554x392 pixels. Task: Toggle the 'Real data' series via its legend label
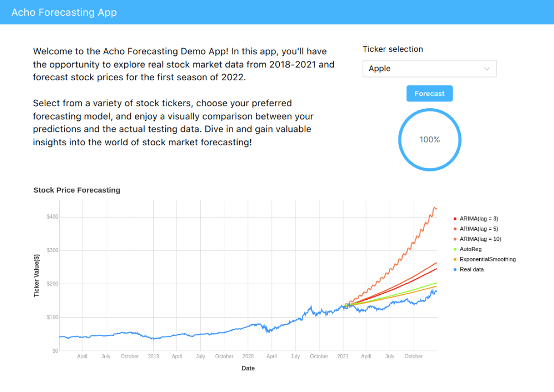pos(472,269)
